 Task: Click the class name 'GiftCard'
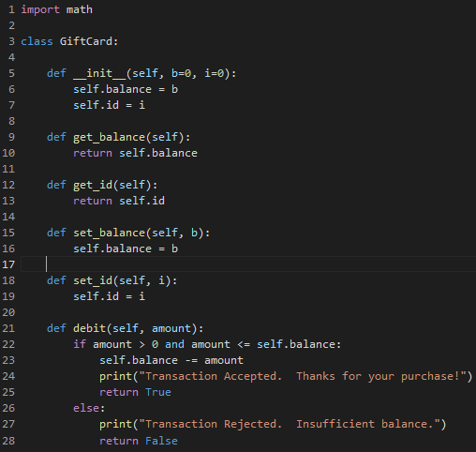pyautogui.click(x=86, y=41)
